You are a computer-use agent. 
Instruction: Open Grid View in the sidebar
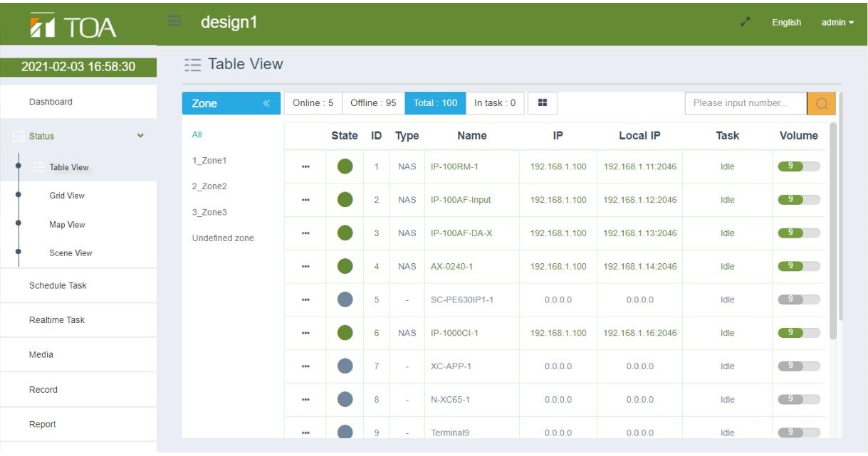tap(67, 196)
